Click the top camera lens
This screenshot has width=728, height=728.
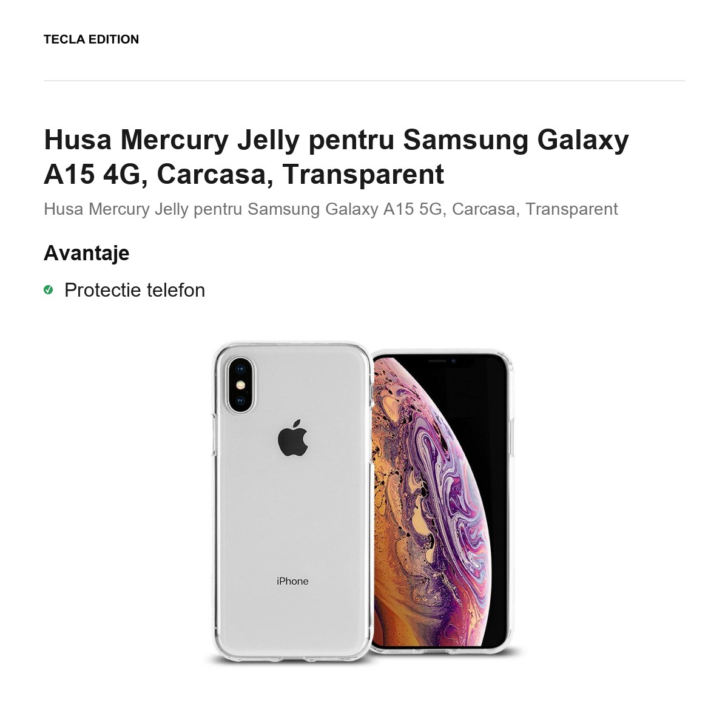pyautogui.click(x=241, y=369)
